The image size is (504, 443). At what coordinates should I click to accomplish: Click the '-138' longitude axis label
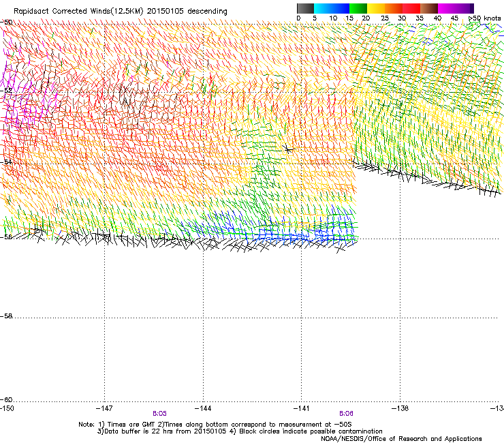point(400,408)
